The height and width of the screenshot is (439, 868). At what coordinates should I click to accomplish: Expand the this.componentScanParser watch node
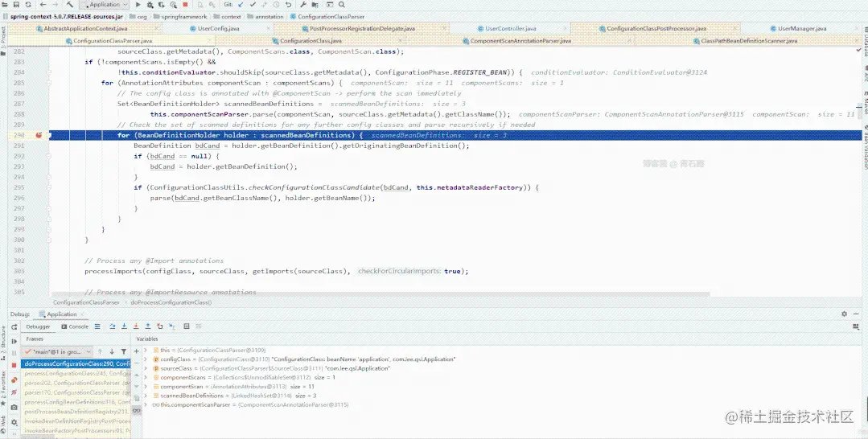point(146,405)
